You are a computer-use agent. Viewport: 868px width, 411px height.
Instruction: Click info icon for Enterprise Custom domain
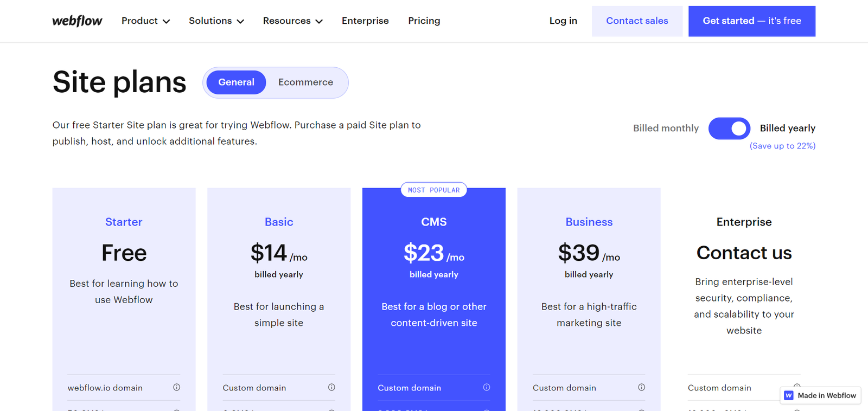pos(797,386)
